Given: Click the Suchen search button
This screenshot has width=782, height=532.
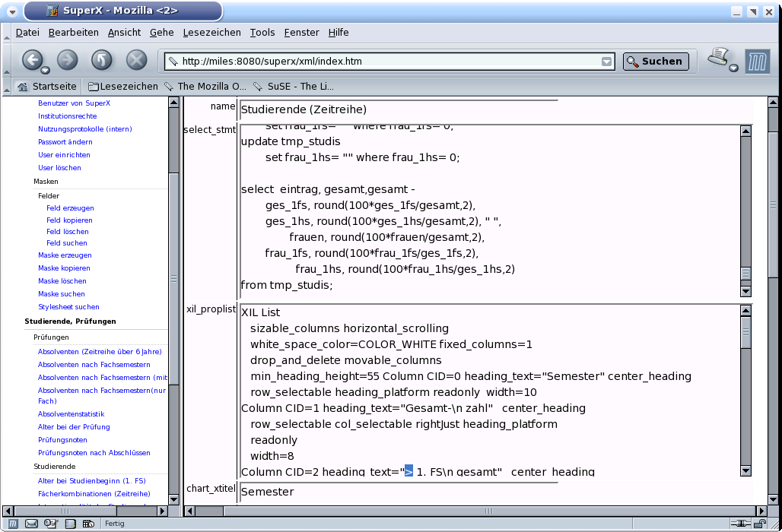Looking at the screenshot, I should (x=656, y=62).
